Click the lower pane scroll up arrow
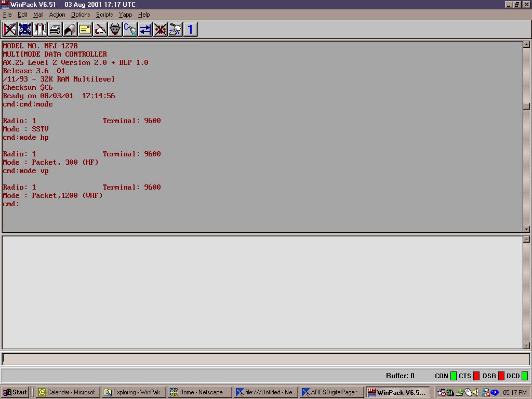The height and width of the screenshot is (399, 532). pyautogui.click(x=526, y=239)
